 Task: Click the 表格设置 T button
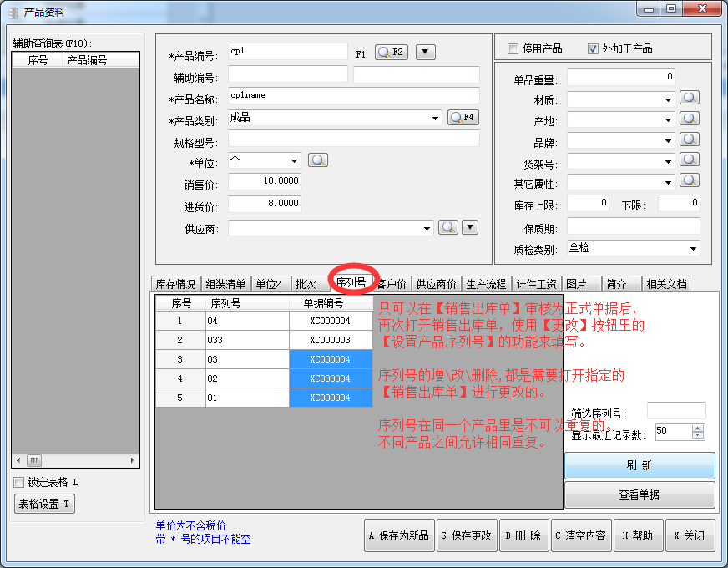tap(44, 504)
